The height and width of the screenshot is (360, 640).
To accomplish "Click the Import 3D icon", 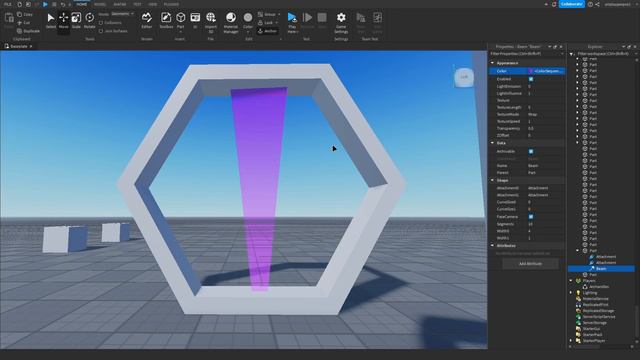I will pyautogui.click(x=211, y=21).
